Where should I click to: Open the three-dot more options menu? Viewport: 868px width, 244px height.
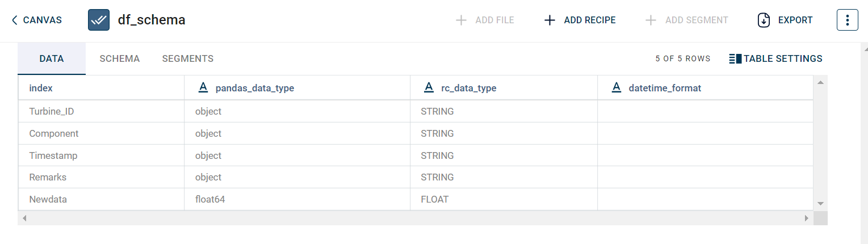pos(847,20)
